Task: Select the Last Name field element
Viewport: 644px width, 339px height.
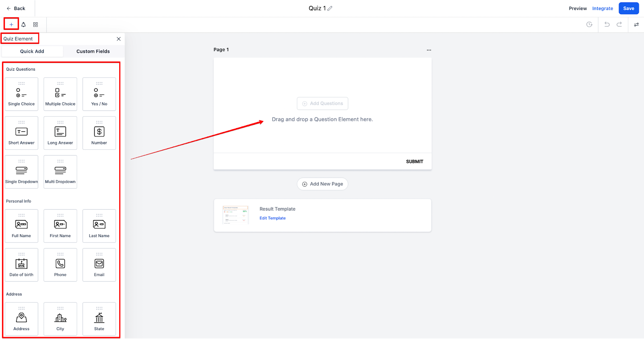Action: click(x=99, y=226)
